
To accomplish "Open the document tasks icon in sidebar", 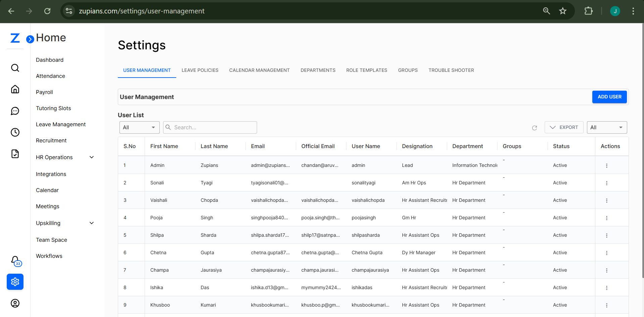I will [x=15, y=154].
